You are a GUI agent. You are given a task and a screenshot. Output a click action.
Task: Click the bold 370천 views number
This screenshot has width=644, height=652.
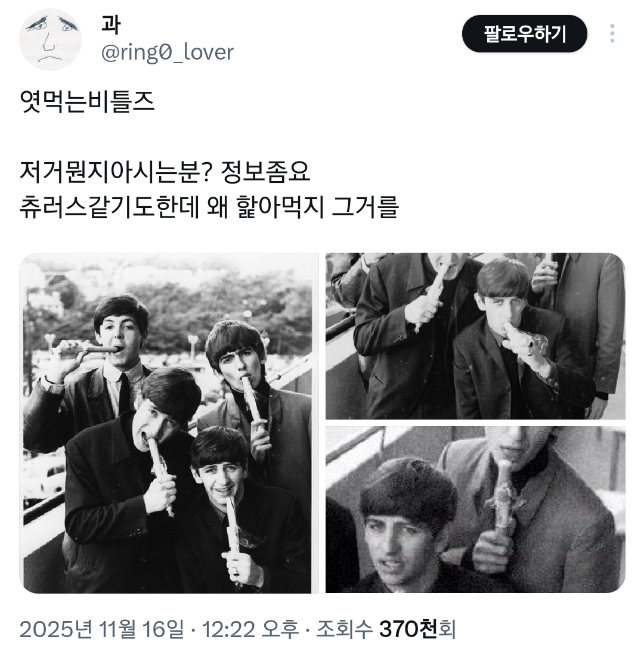[x=408, y=629]
